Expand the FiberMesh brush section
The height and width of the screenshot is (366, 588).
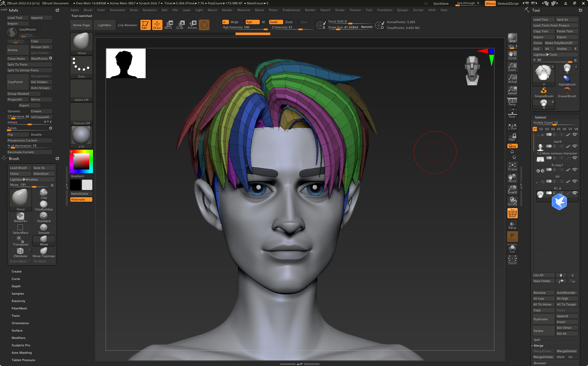coord(19,308)
